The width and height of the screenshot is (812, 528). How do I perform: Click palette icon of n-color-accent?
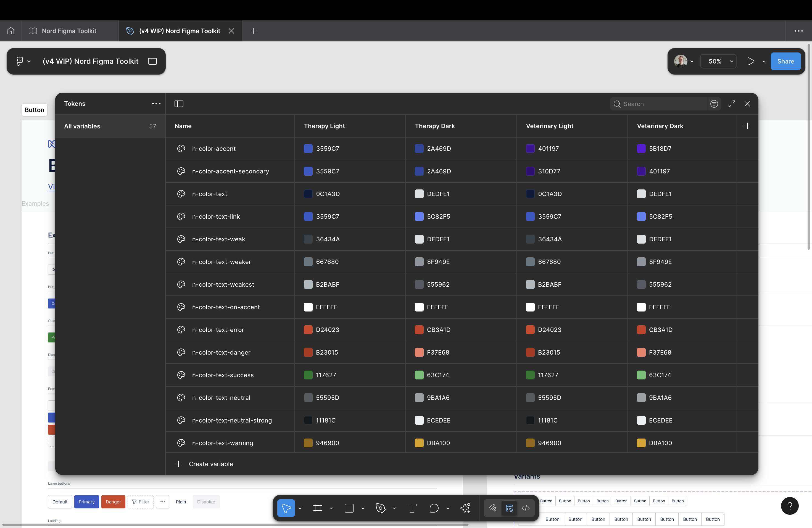(x=181, y=148)
